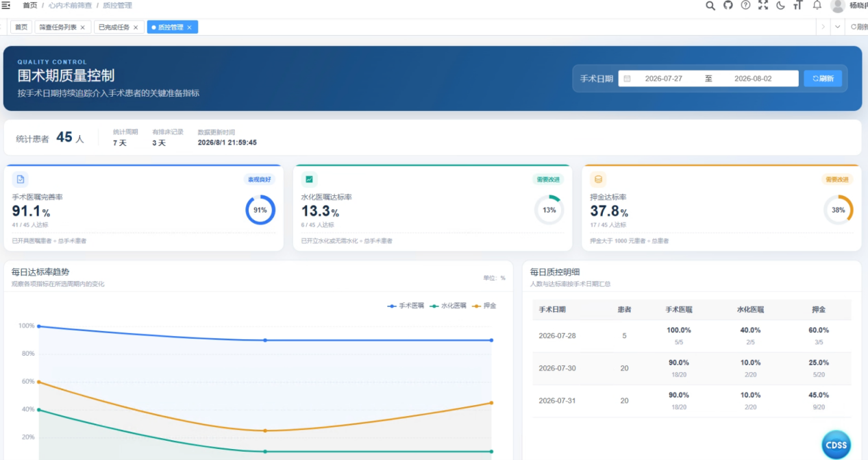Toggle dark mode with the moon icon
868x460 pixels.
tap(781, 5)
